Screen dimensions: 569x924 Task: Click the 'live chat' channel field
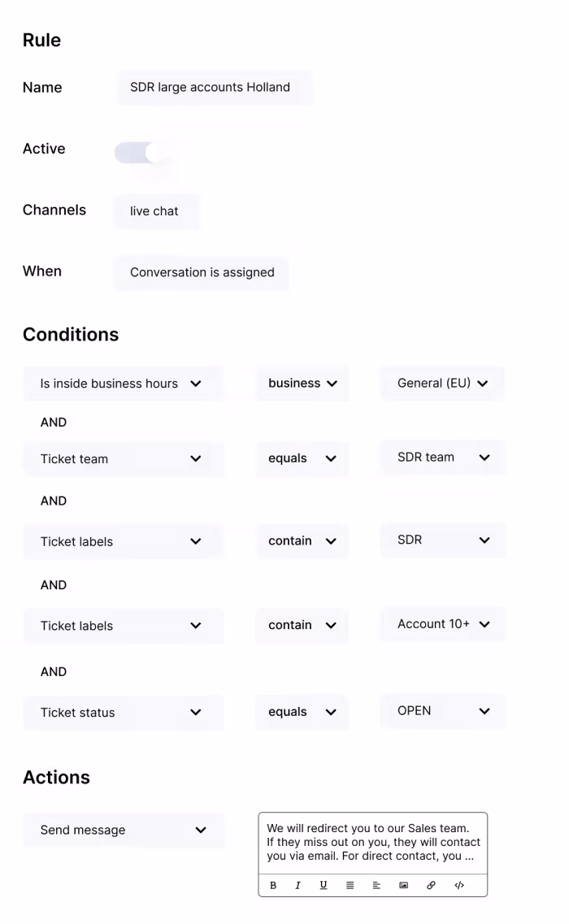click(x=155, y=211)
